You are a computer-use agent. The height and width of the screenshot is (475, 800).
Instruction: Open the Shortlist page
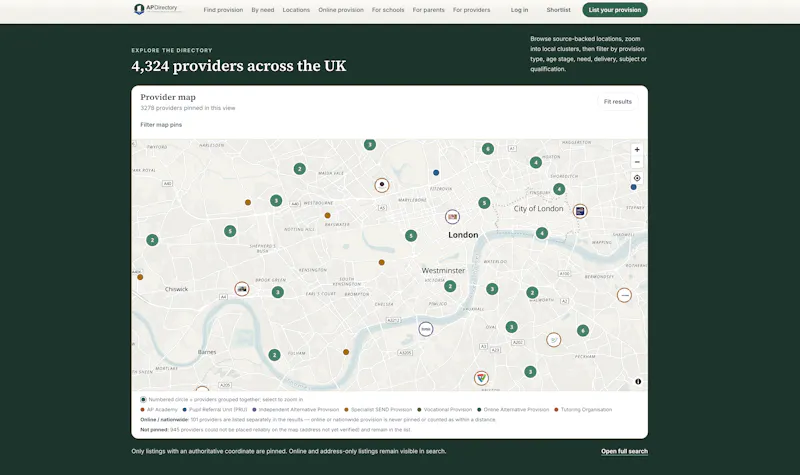[558, 10]
